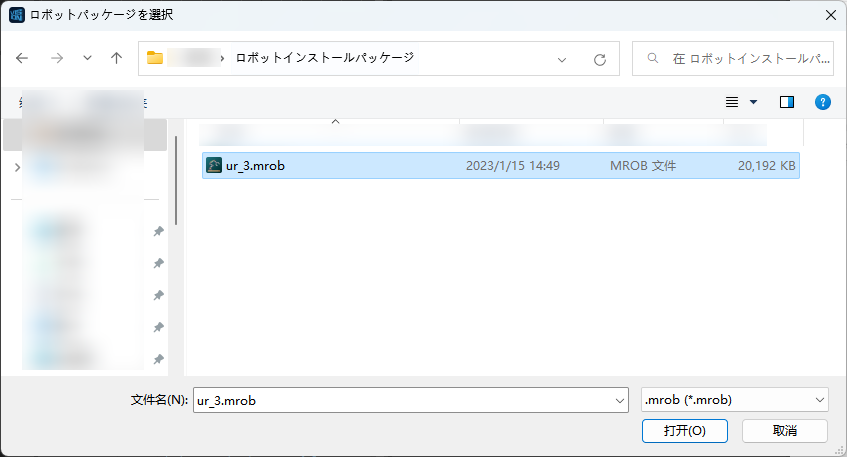Go up one folder level

click(116, 58)
